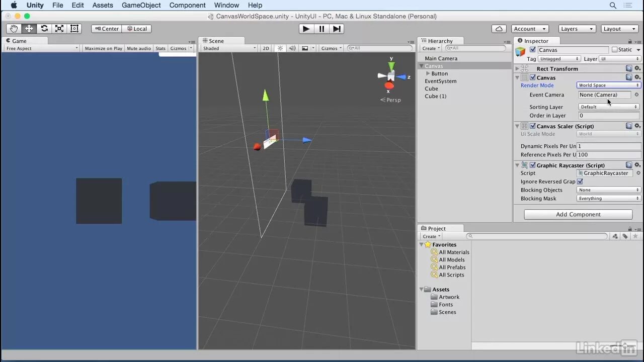
Task: Open Layout dropdown in toolbar
Action: 619,29
